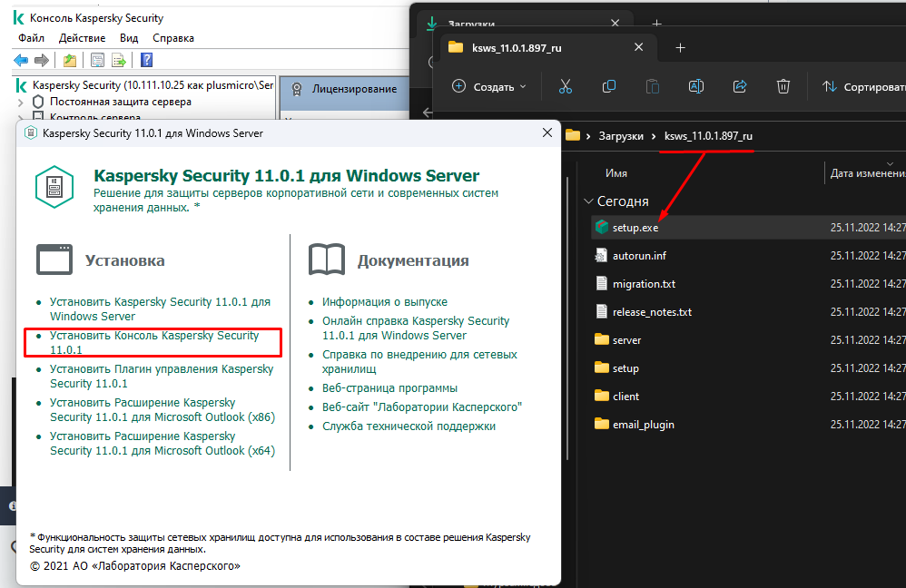Close the Kaspersky Security 11.0.1 installer dialog
The image size is (906, 588).
(x=547, y=132)
